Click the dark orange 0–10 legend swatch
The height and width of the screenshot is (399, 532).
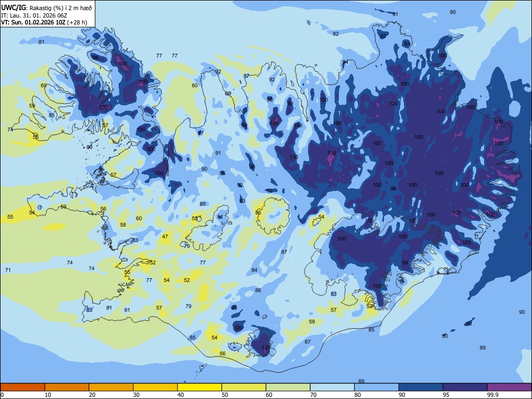[22, 387]
